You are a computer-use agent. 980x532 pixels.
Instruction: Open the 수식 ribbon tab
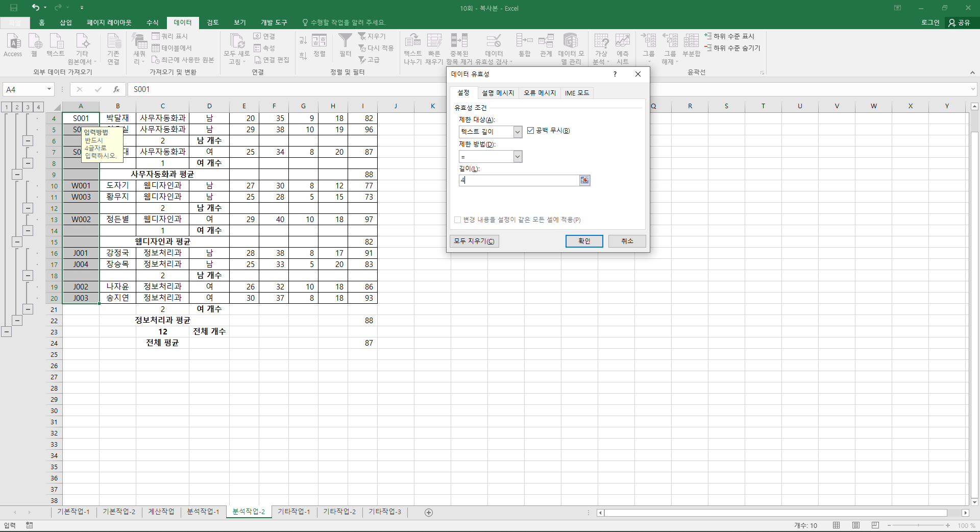153,22
